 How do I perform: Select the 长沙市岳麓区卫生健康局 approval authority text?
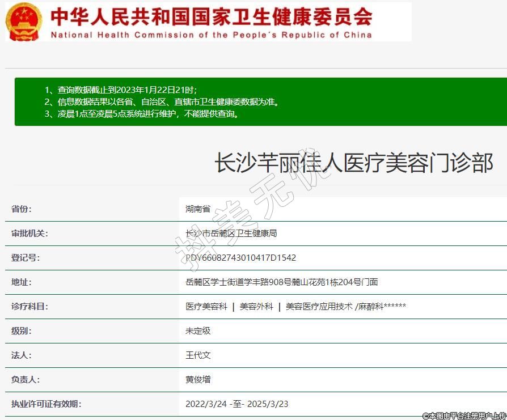pyautogui.click(x=231, y=233)
